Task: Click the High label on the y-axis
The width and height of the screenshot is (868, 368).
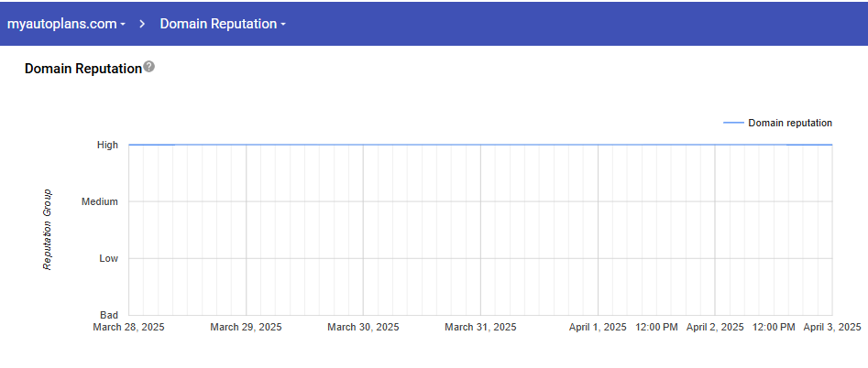Action: [x=107, y=145]
